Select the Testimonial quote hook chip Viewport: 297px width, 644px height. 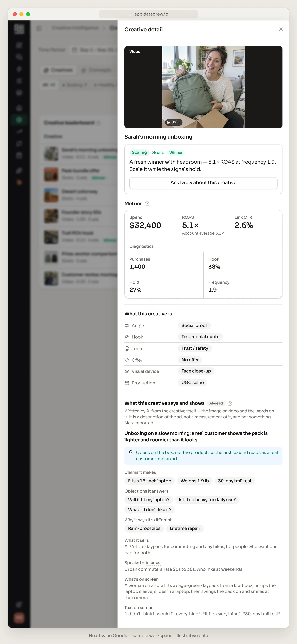[x=200, y=337]
